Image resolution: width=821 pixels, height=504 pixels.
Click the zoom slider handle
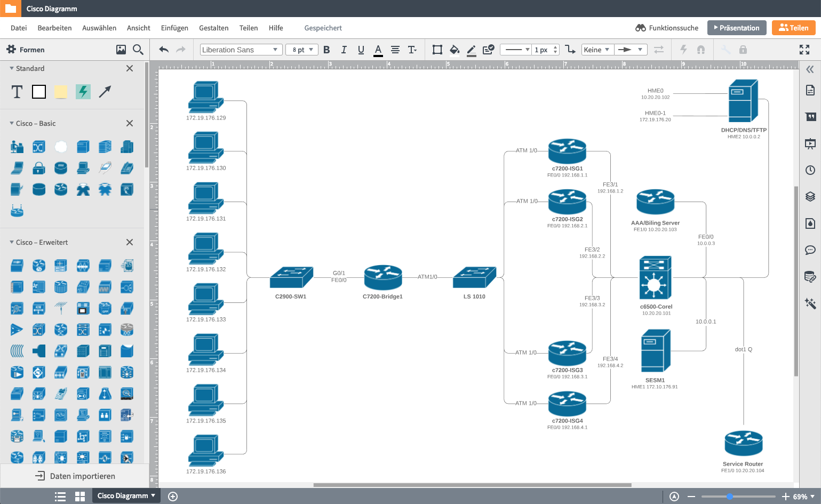point(729,497)
